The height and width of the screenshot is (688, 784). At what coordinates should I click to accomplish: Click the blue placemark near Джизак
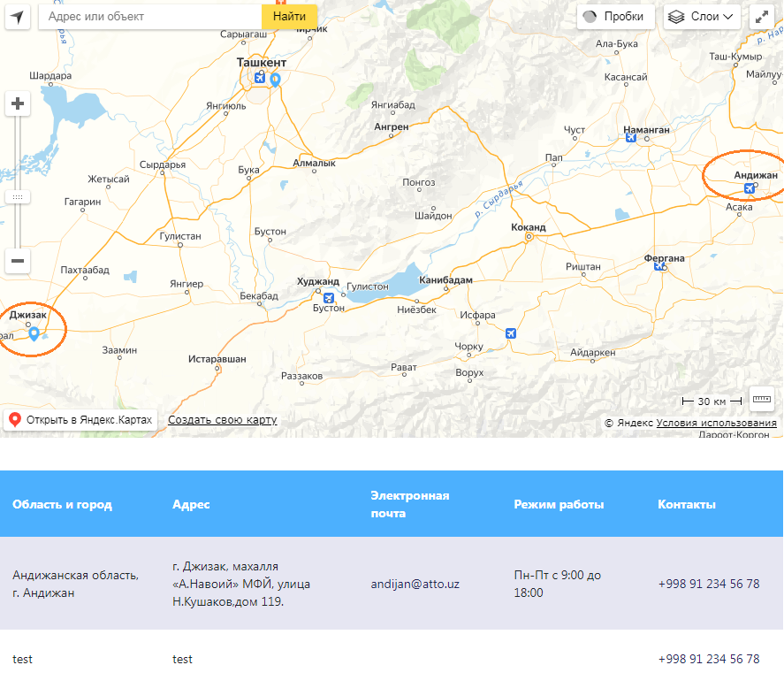click(x=34, y=333)
